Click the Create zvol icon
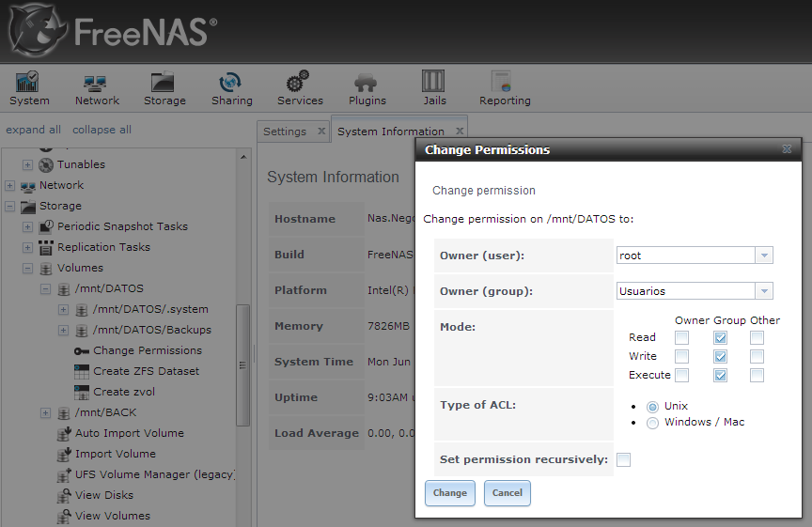The height and width of the screenshot is (527, 812). [82, 393]
